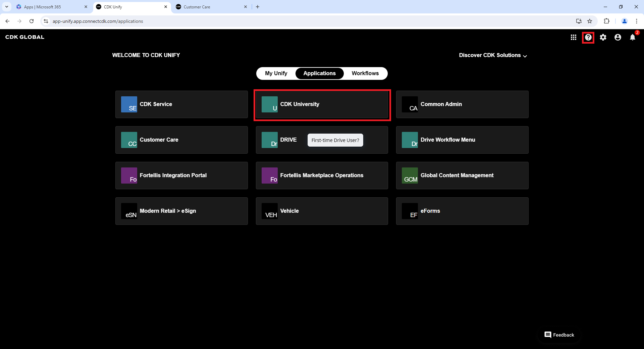View site information icon in address bar
644x349 pixels.
[x=46, y=21]
